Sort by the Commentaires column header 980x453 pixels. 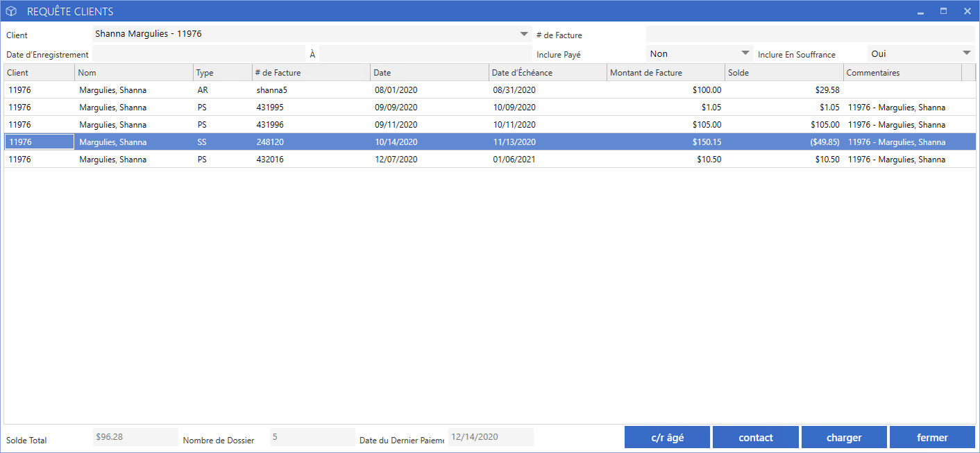(x=902, y=73)
